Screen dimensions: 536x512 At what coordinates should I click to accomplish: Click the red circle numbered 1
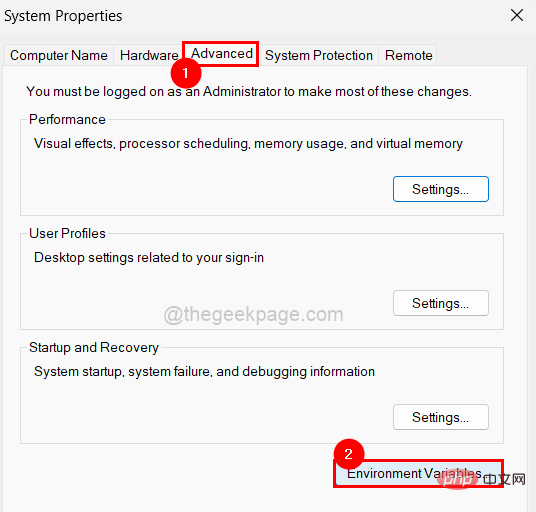[186, 73]
